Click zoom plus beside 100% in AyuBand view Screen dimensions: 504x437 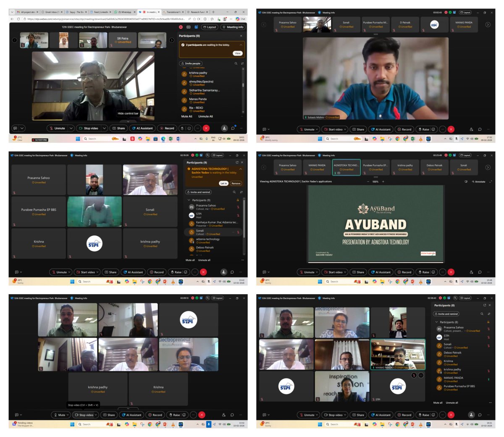click(x=383, y=182)
